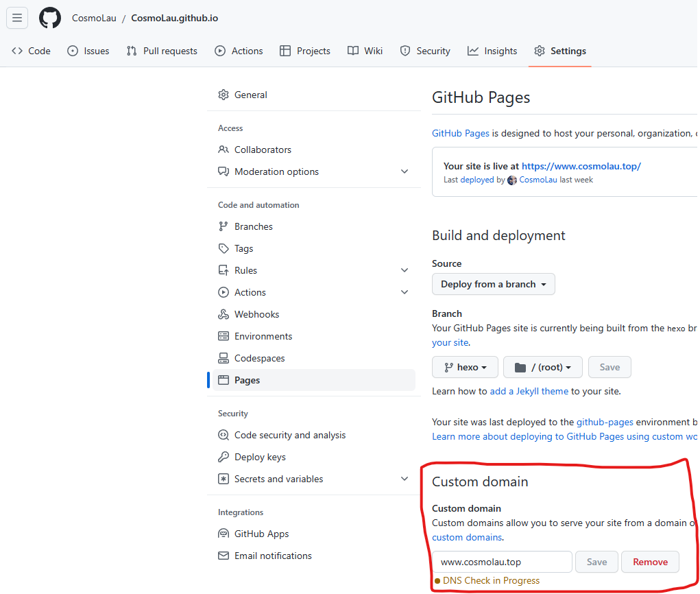Click 'your site' link under Branch
The height and width of the screenshot is (594, 700).
tap(450, 342)
